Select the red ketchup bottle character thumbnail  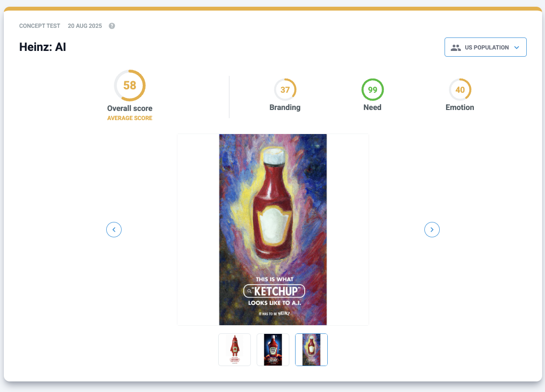pos(235,350)
